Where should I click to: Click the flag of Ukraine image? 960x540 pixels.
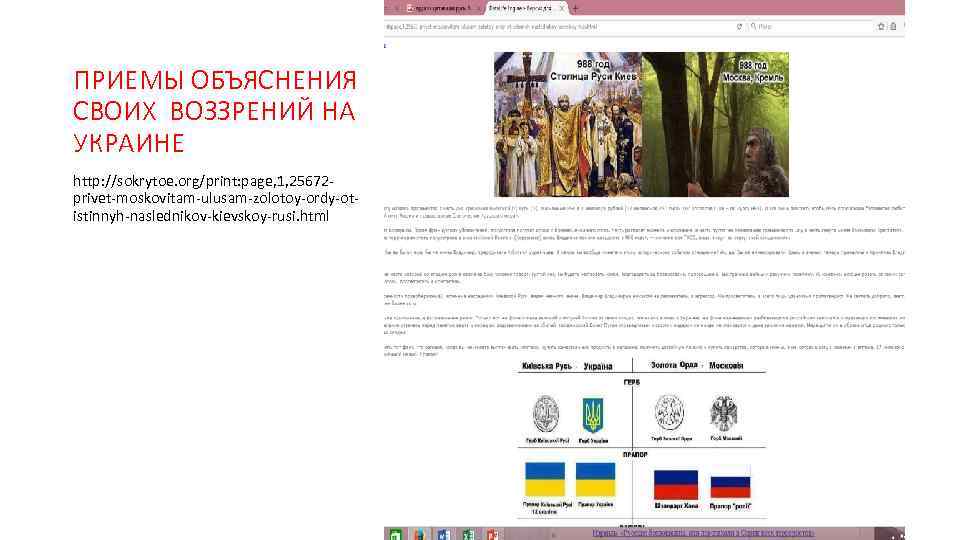595,479
